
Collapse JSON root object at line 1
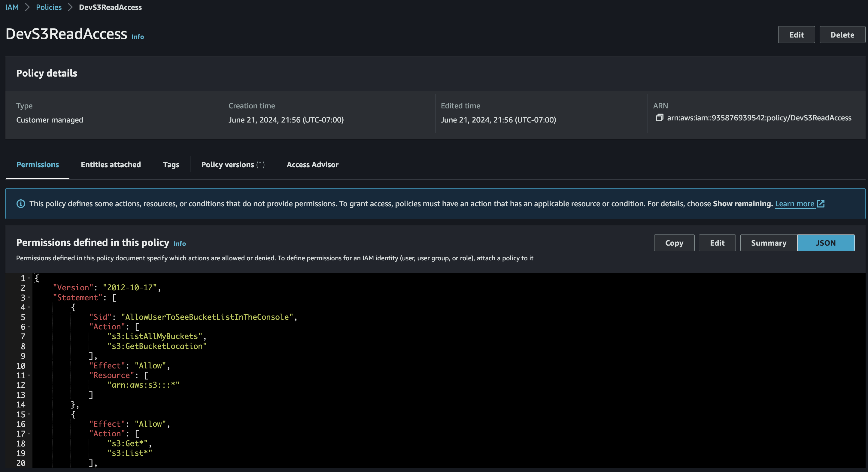(x=29, y=278)
